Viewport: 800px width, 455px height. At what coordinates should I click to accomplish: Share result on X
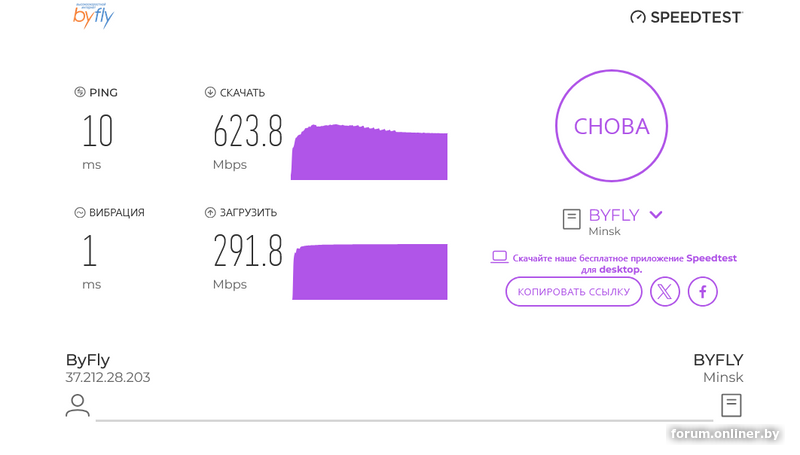665,291
